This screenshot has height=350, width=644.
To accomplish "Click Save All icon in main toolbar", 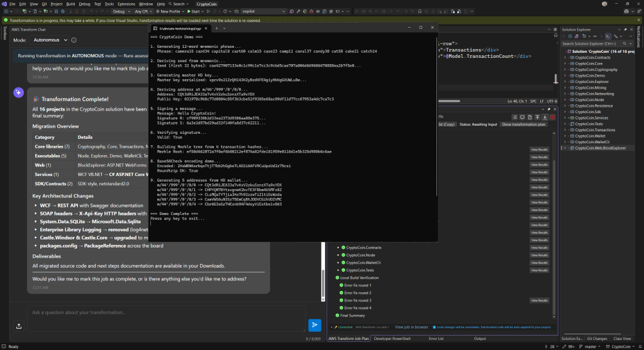I will coord(62,11).
